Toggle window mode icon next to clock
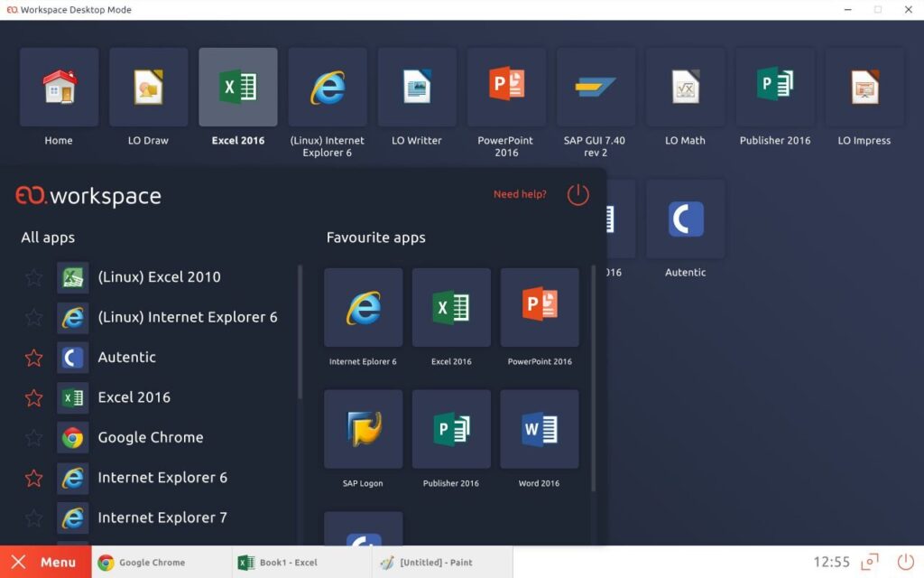Screen dimensions: 924x578 point(870,562)
